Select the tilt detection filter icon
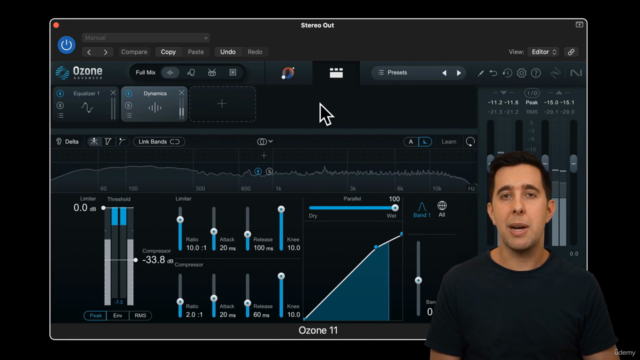This screenshot has height=360, width=640. [x=108, y=142]
